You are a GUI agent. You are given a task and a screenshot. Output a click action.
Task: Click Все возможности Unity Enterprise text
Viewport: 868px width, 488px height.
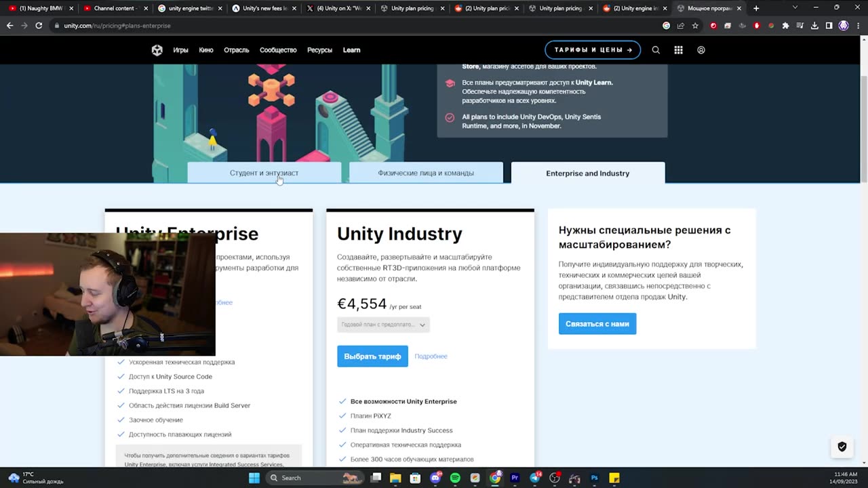(x=403, y=401)
